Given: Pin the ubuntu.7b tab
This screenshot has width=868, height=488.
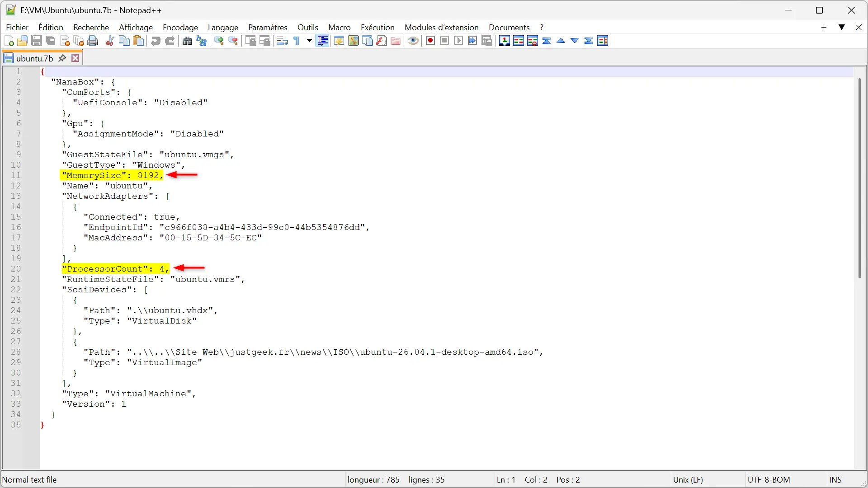Looking at the screenshot, I should 62,58.
